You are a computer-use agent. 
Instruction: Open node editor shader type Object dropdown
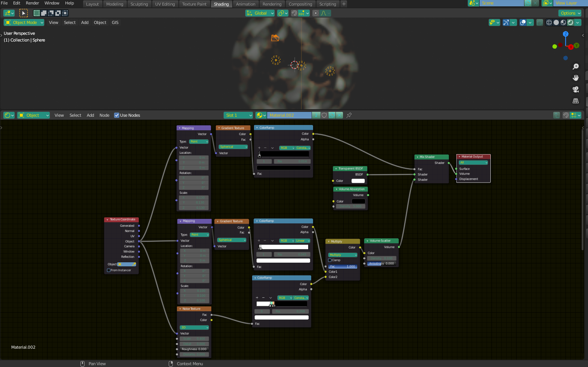34,115
